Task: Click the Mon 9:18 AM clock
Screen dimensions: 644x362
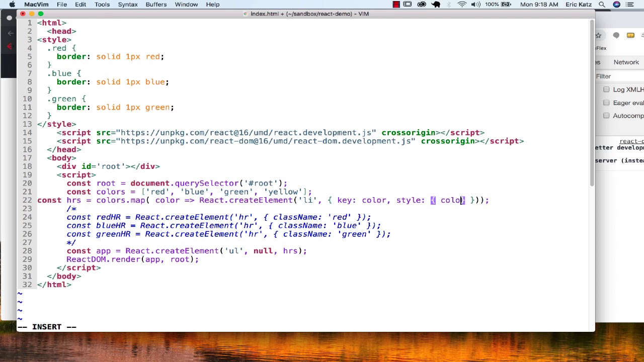Action: (539, 5)
